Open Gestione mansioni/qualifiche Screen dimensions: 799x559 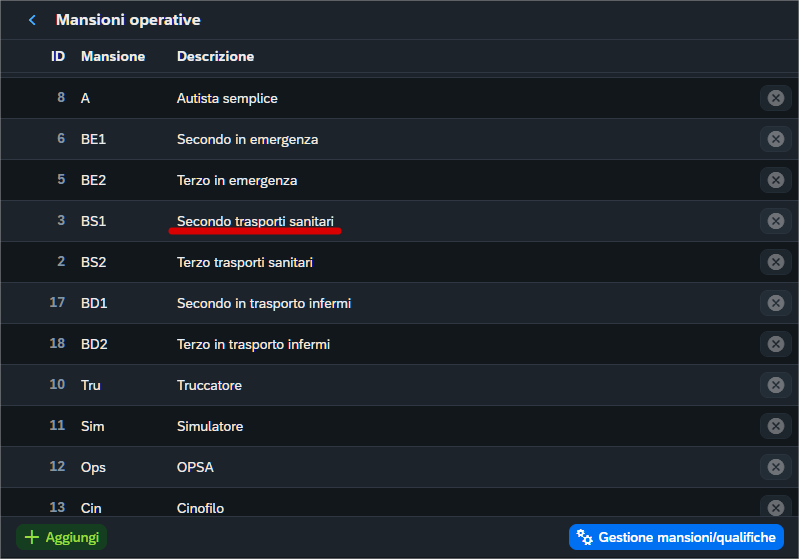(676, 537)
